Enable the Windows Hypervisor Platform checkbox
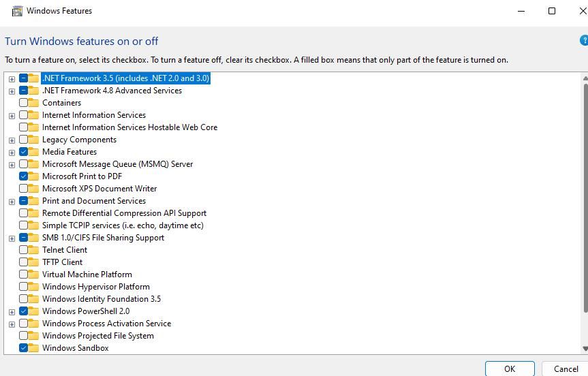Viewport: 588px width, 376px height. [x=23, y=287]
